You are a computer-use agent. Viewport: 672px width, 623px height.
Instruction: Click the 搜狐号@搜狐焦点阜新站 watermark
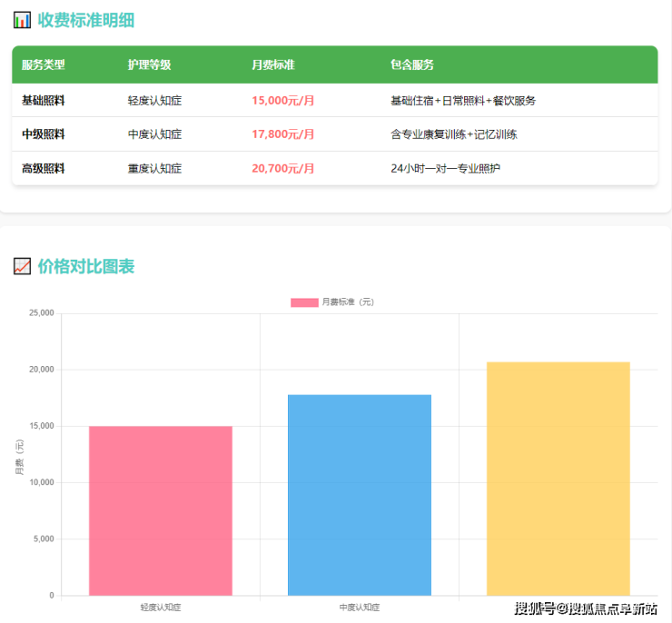pos(587,608)
